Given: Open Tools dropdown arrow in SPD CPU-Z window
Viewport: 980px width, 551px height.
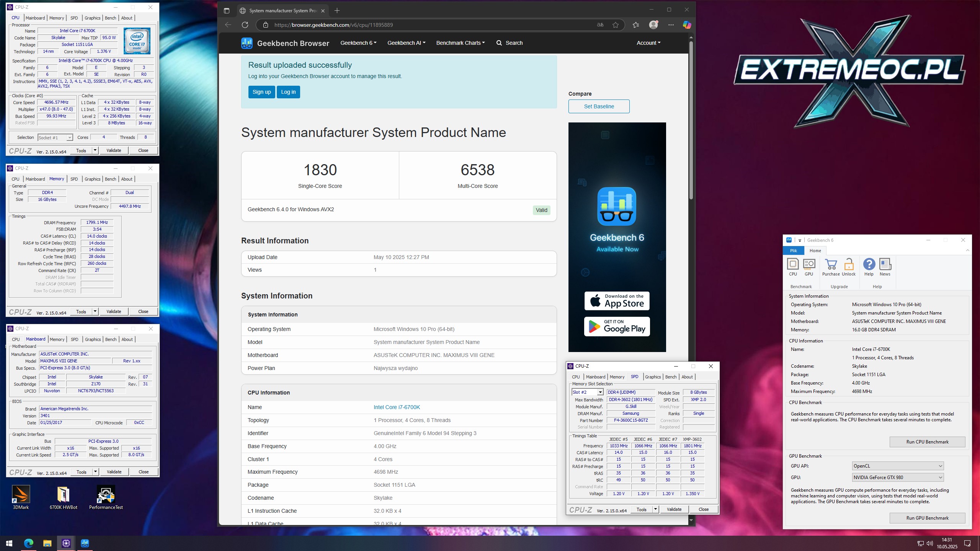Looking at the screenshot, I should click(x=655, y=509).
